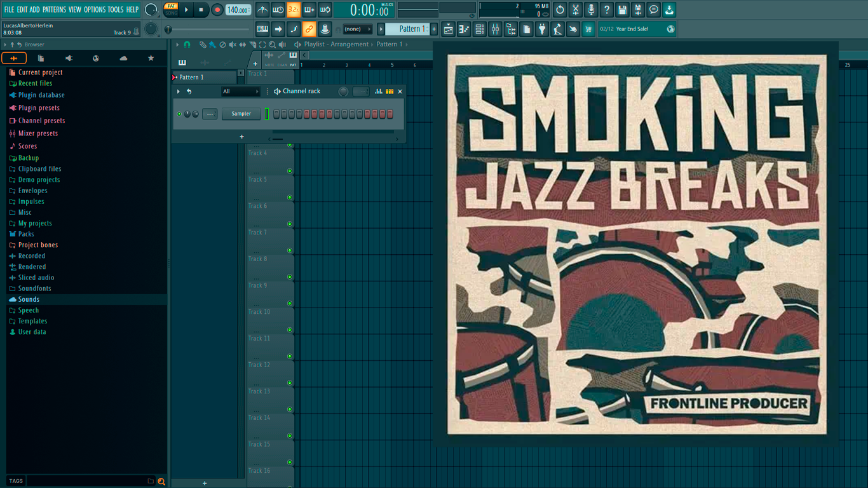Click the Year End Sale news banner
Viewport: 868px width, 488px height.
pos(637,29)
